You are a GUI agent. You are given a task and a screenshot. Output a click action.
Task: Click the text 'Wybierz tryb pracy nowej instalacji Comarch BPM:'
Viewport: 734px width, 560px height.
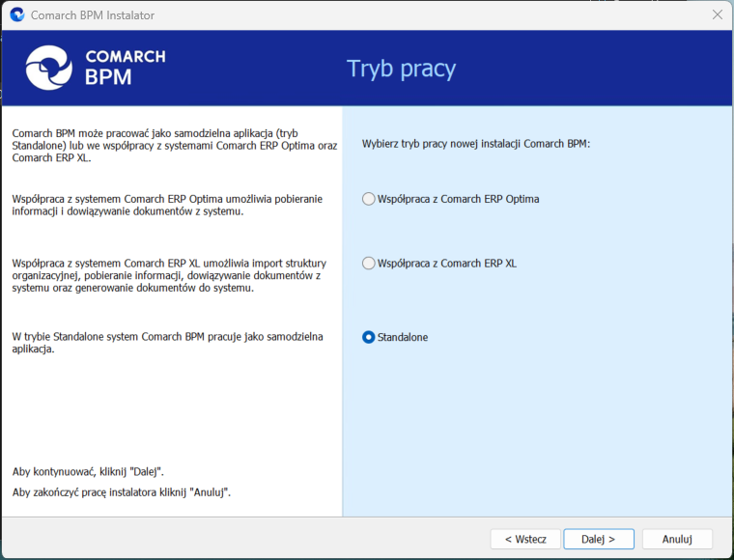476,144
